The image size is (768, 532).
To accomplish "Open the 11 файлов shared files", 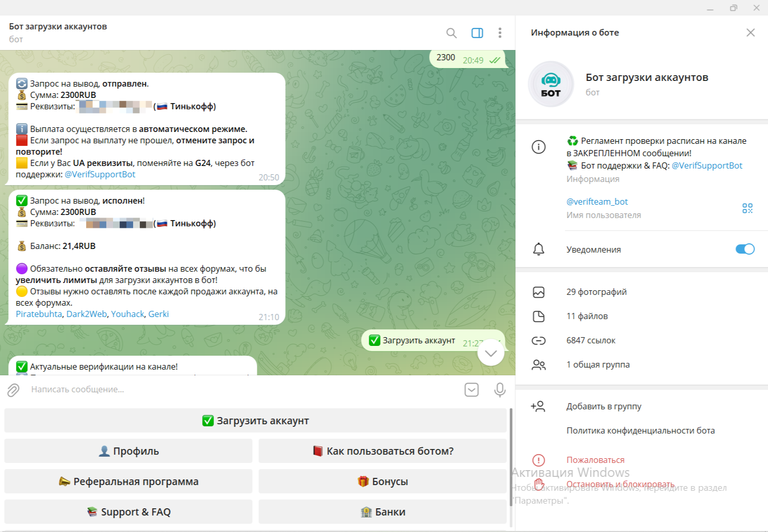I will click(x=587, y=316).
